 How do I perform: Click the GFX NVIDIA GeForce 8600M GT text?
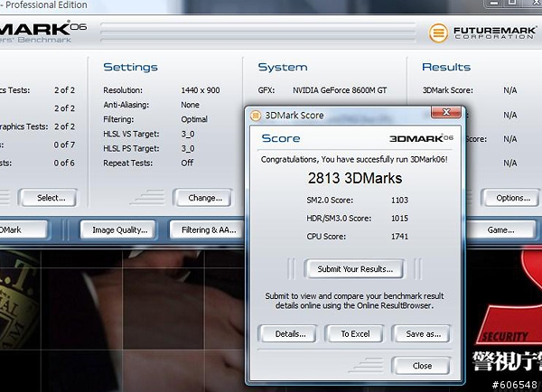340,90
